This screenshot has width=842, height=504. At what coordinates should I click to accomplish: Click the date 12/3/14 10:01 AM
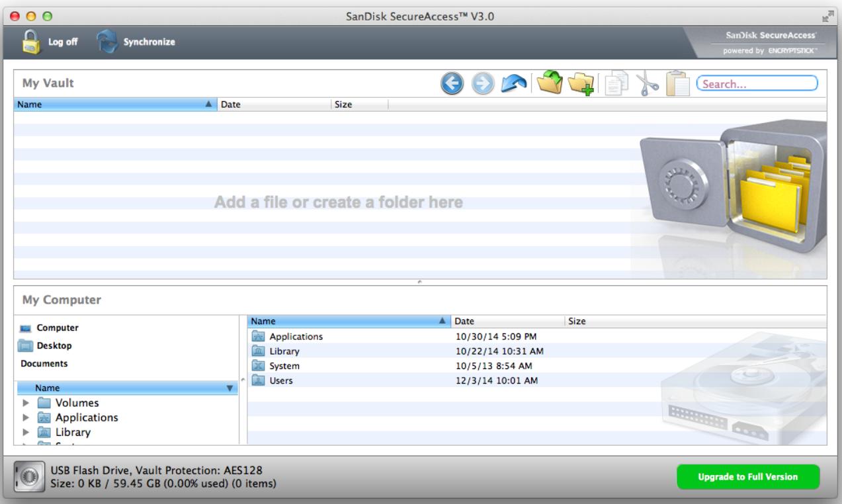click(x=496, y=380)
